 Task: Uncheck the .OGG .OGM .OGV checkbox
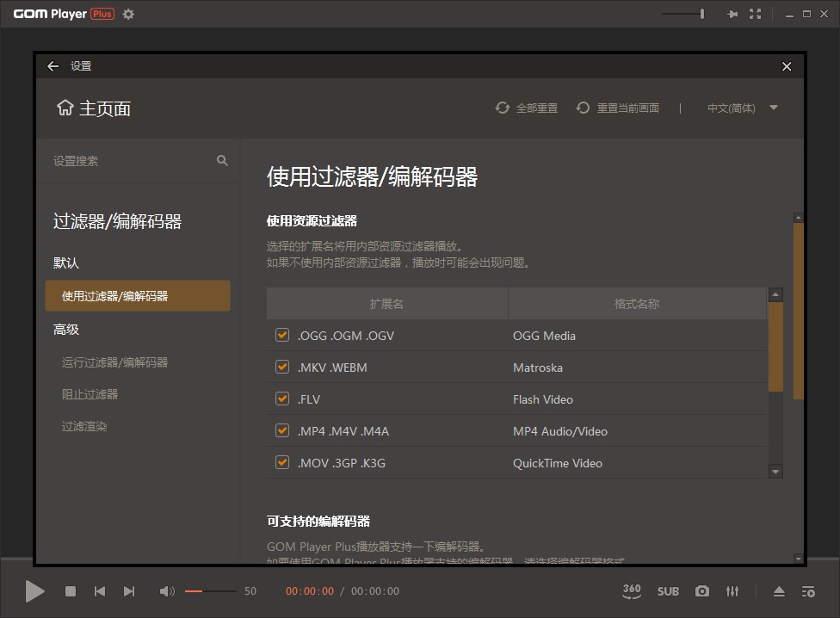pos(282,336)
